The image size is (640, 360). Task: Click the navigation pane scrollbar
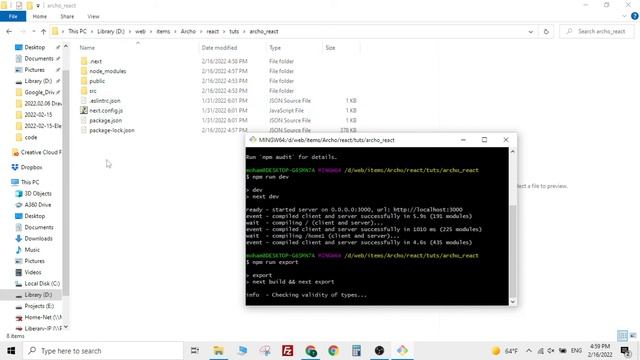[66, 182]
